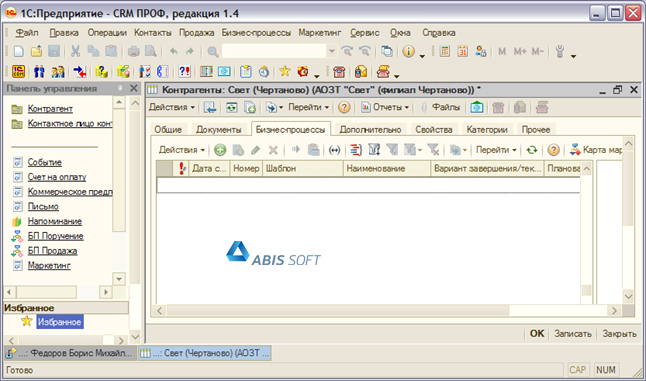Click the Search magnifier icon
Screen dimensions: 646x381
click(x=213, y=51)
